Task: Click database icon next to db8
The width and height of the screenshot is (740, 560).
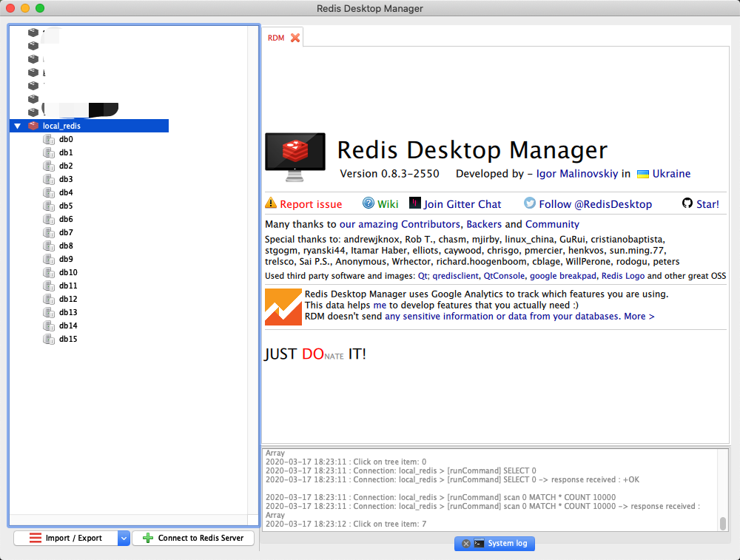Action: (x=49, y=246)
